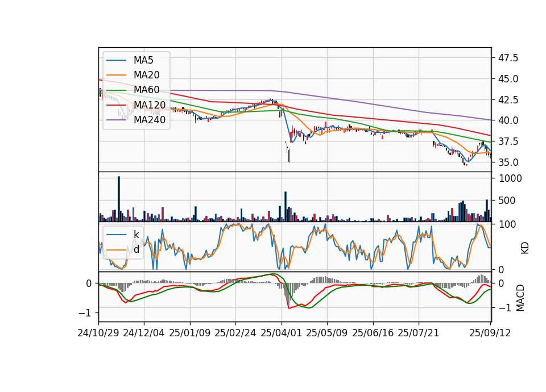Click the k legend label in KD panel
This screenshot has height=392, width=546.
tap(136, 235)
